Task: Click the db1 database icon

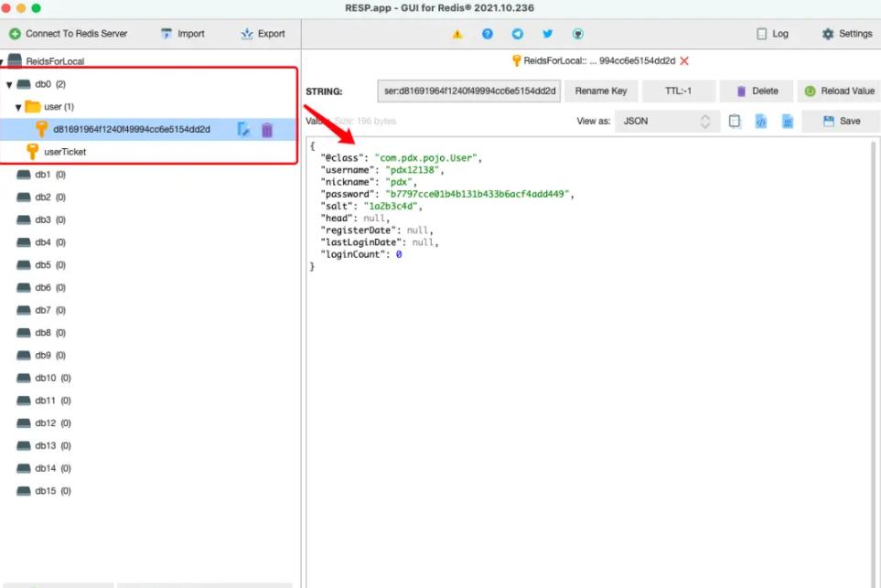Action: pyautogui.click(x=24, y=175)
